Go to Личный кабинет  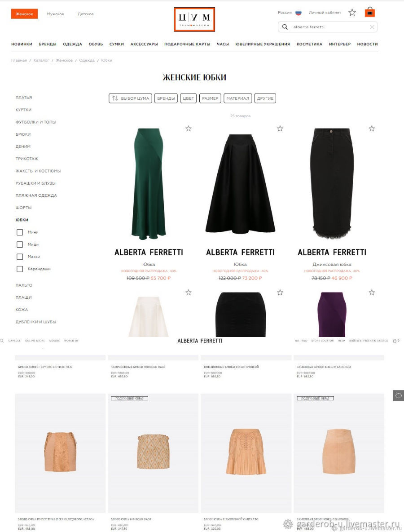tap(325, 13)
